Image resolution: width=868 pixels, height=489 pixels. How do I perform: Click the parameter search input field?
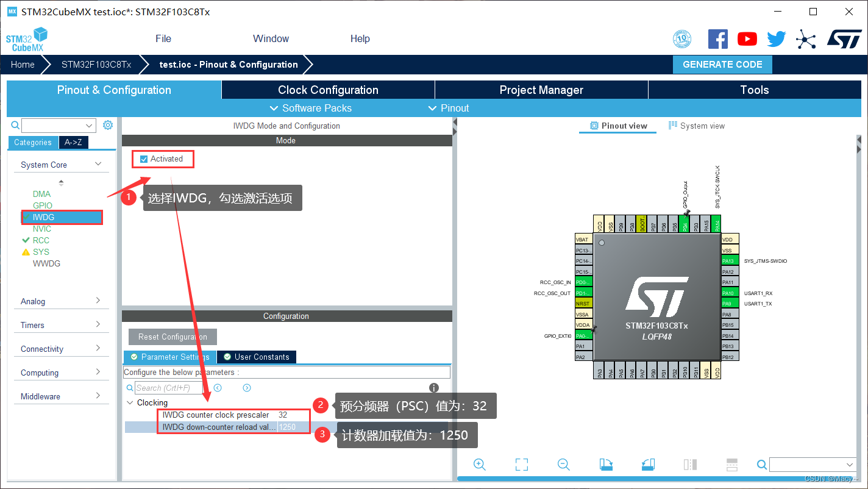tap(169, 388)
